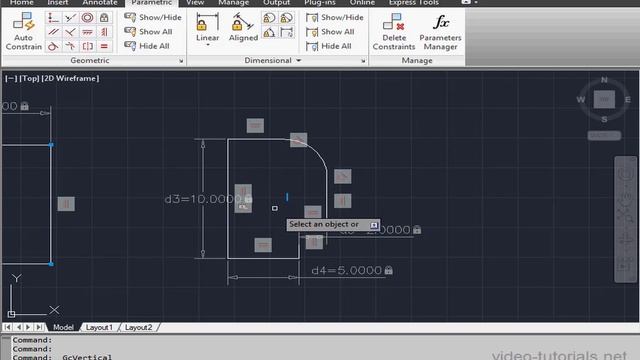Click Hide All in the Geometric panel
The width and height of the screenshot is (640, 360).
click(x=147, y=46)
